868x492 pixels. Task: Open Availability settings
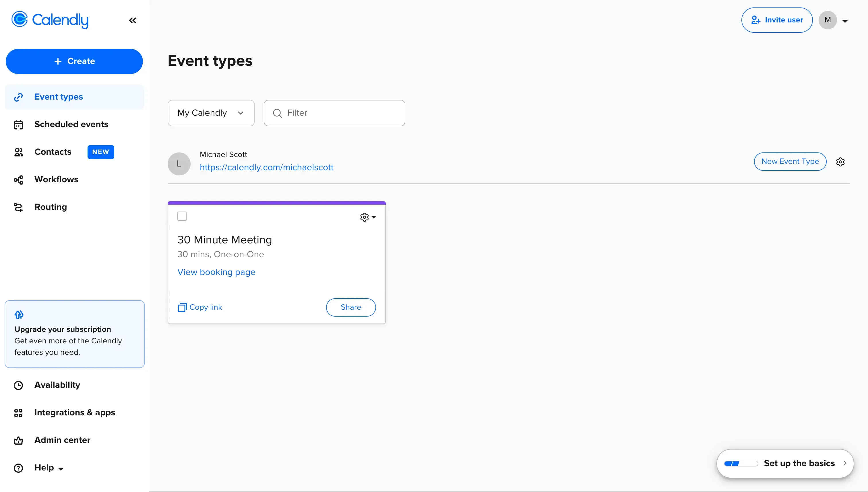57,385
